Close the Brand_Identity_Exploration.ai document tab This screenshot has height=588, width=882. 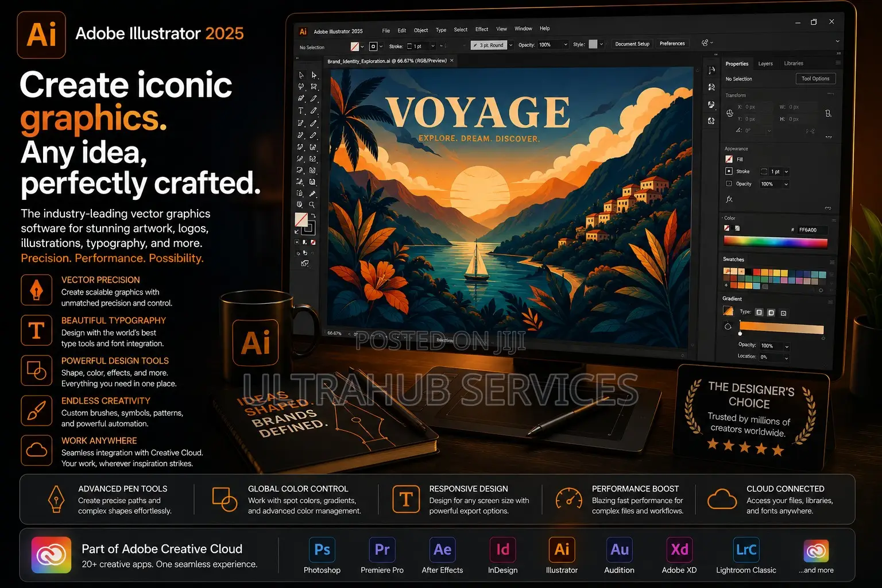(452, 60)
